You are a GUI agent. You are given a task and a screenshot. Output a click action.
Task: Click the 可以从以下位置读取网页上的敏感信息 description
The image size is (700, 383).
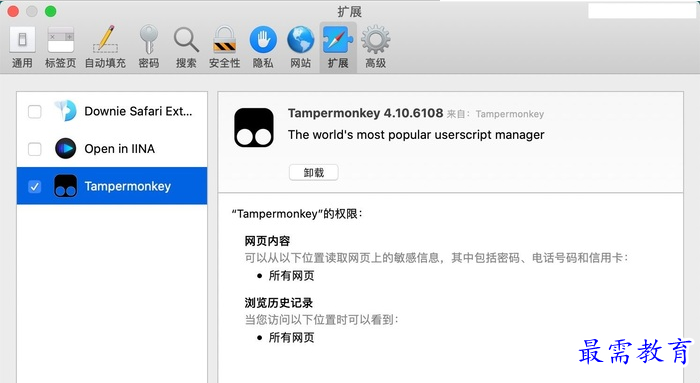click(437, 258)
